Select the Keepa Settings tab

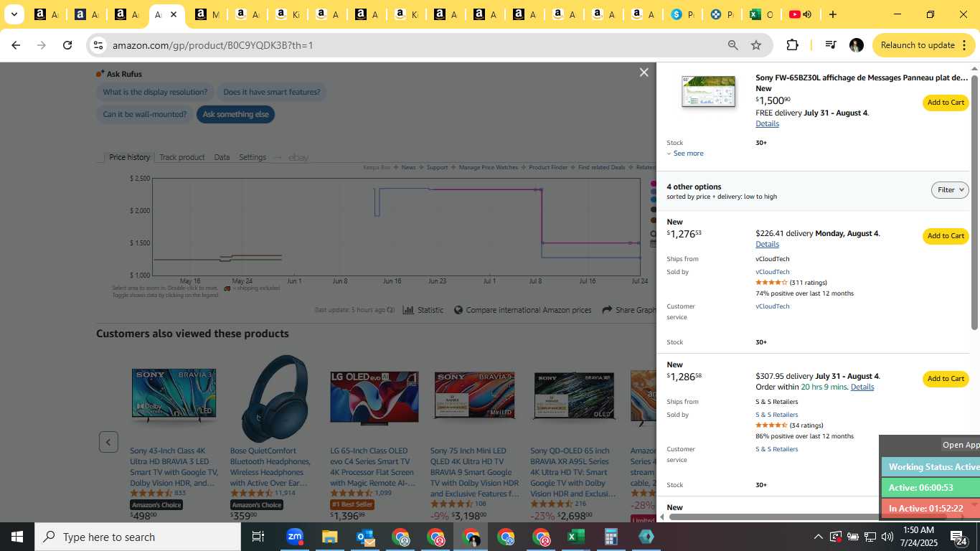point(253,157)
